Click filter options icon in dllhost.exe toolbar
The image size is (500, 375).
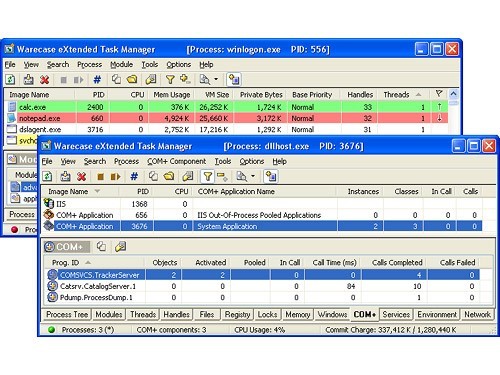pyautogui.click(x=222, y=176)
